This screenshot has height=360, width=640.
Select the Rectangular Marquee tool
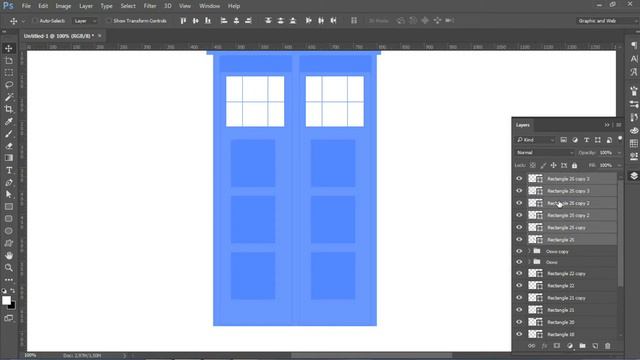[9, 73]
